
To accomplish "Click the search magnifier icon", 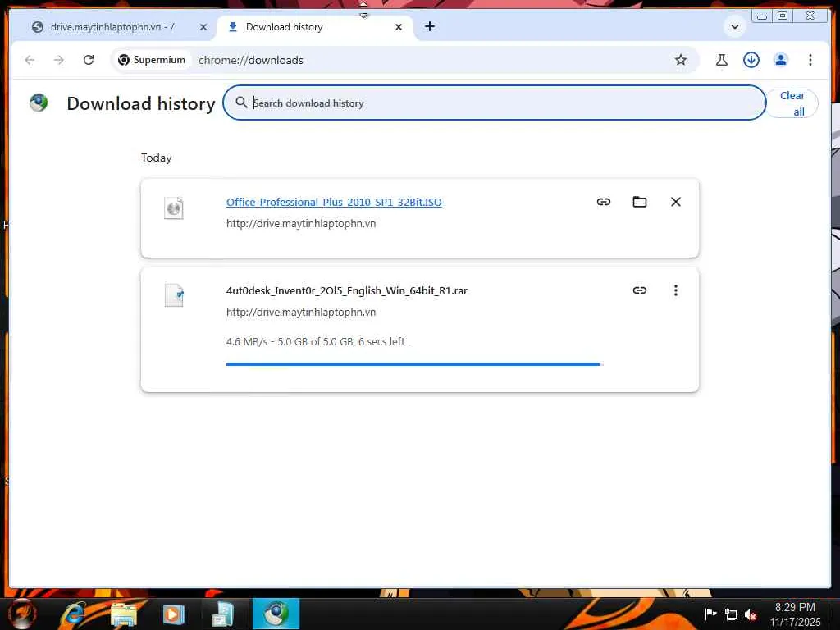I will point(241,103).
